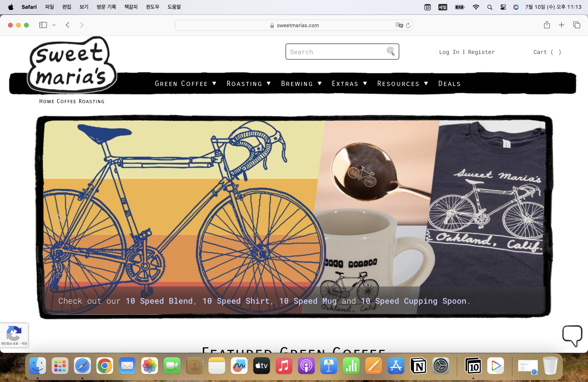Expand the Resources menu

tap(402, 84)
